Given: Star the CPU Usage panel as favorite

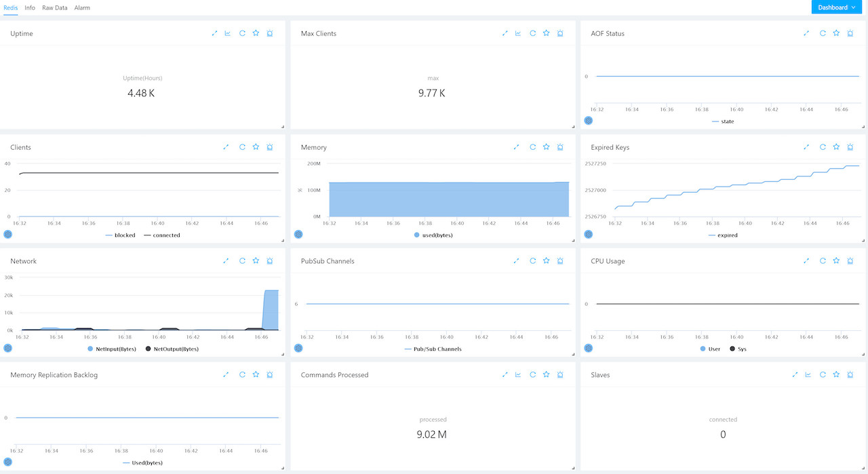Looking at the screenshot, I should coord(836,260).
